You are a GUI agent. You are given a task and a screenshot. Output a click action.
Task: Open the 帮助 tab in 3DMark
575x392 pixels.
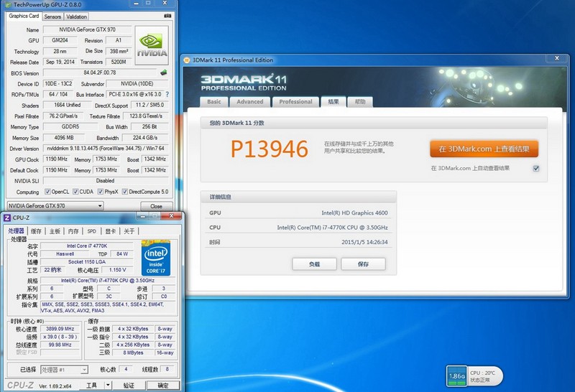pos(360,102)
